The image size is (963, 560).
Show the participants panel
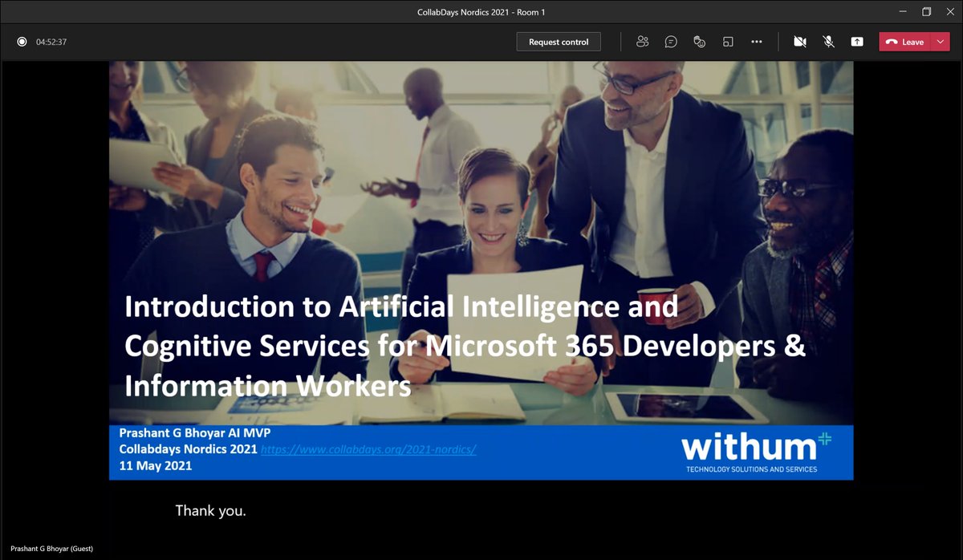[x=642, y=42]
